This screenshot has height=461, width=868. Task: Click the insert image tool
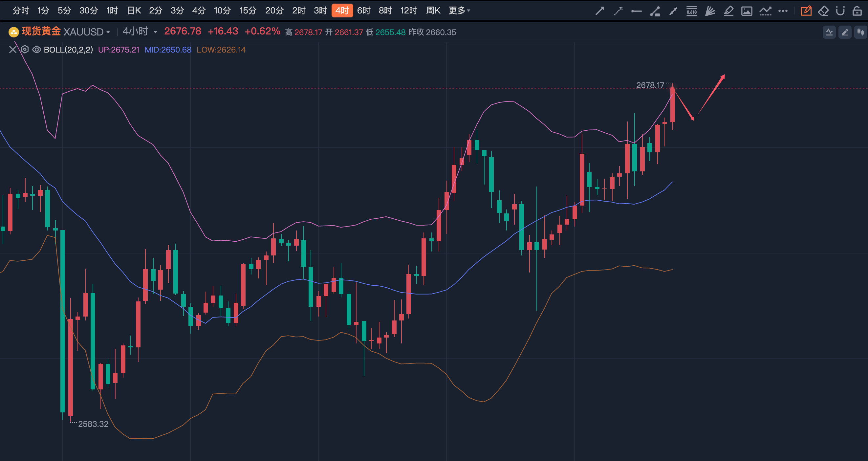point(747,11)
